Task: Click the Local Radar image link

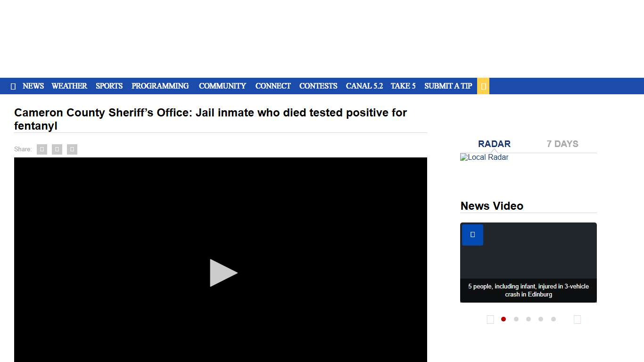Action: pyautogui.click(x=484, y=157)
